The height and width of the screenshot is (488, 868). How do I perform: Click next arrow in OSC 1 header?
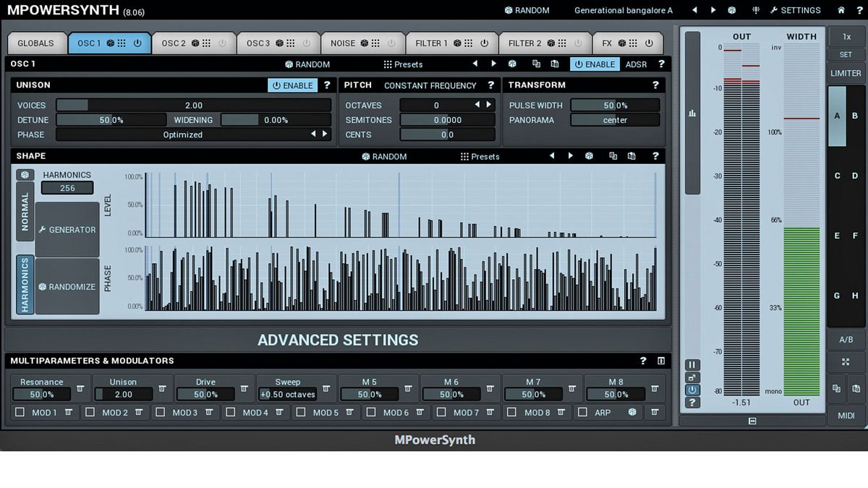click(x=493, y=64)
